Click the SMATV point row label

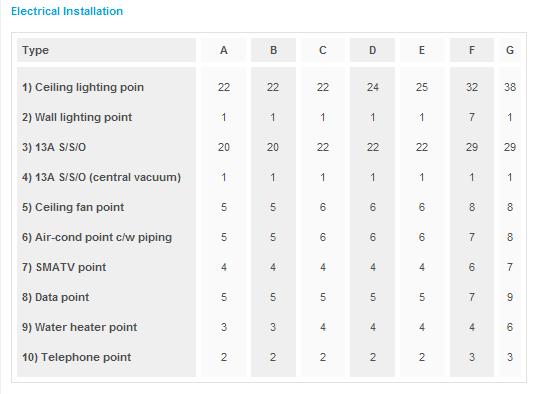[64, 267]
